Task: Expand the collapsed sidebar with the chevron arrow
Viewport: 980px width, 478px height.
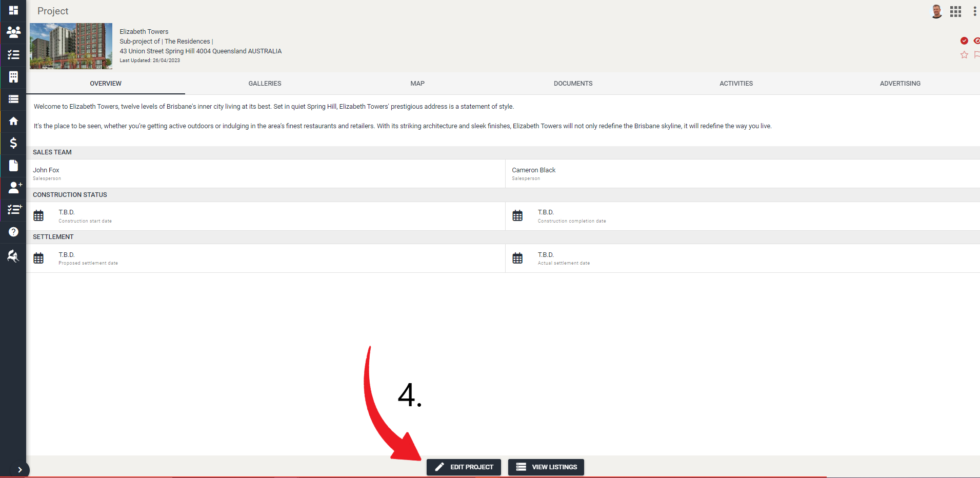Action: tap(21, 469)
